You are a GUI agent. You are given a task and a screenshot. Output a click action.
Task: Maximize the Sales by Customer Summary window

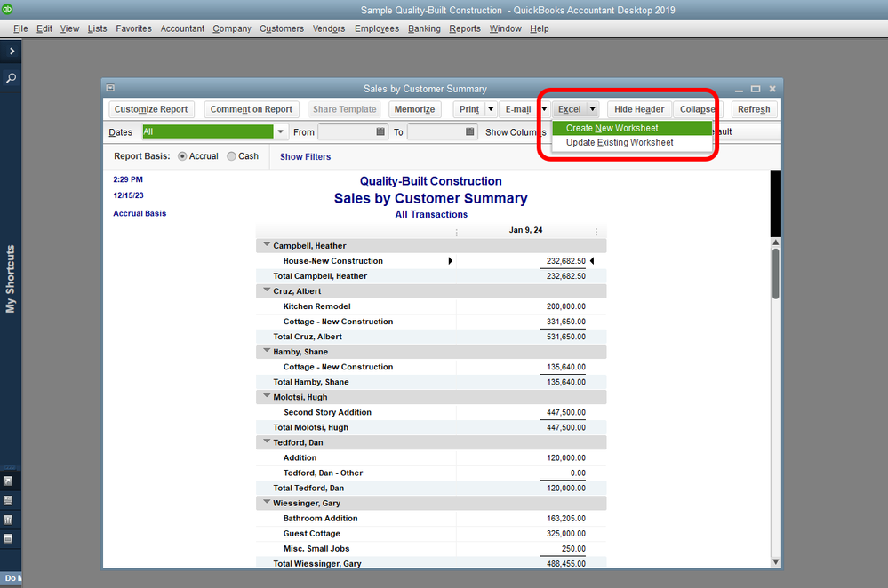(x=756, y=89)
